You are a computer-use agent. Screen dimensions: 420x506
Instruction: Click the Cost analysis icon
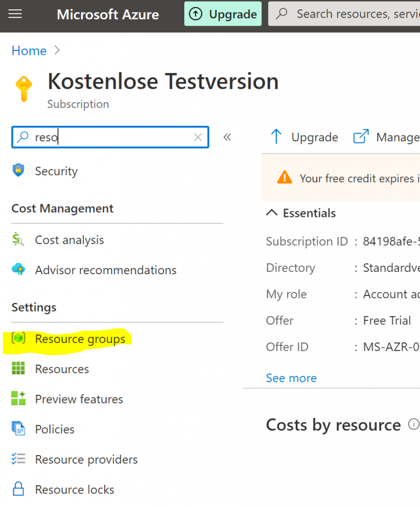(x=18, y=239)
